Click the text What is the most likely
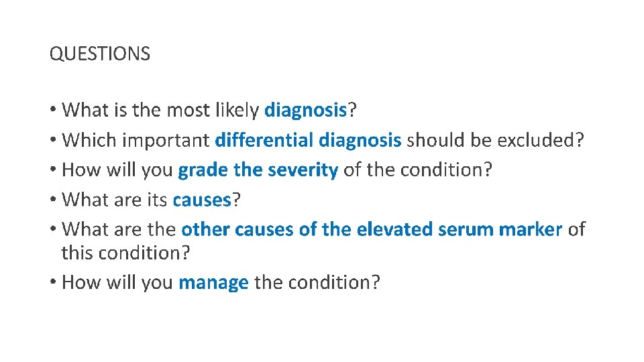644x362 pixels. pyautogui.click(x=160, y=111)
